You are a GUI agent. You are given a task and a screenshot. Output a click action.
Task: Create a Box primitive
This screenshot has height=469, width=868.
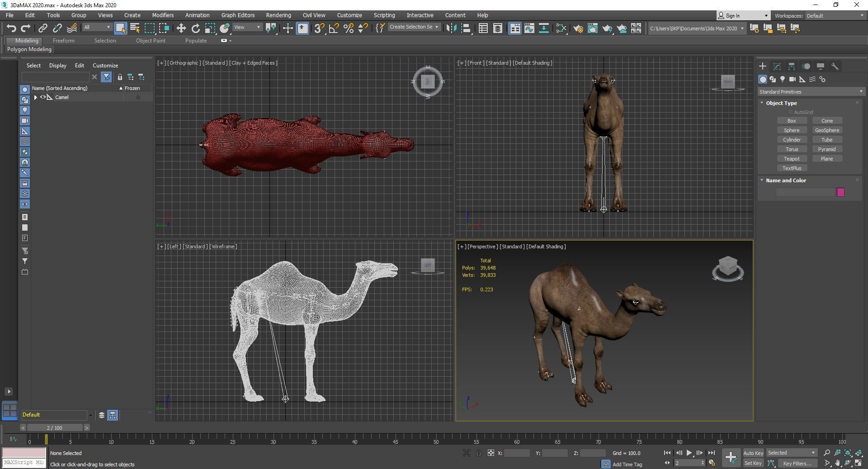click(x=792, y=121)
